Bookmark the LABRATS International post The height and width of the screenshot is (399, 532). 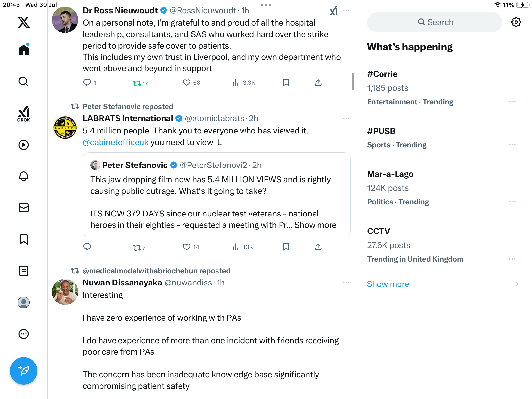pos(286,247)
